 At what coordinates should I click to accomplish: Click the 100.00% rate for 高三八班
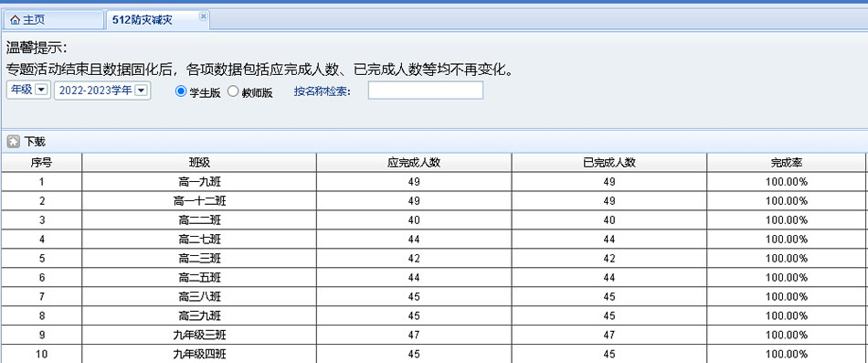(x=787, y=296)
